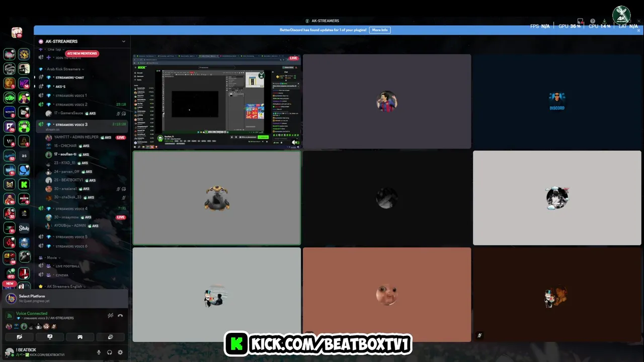Select the orange-brown participant tile
Image resolution: width=644 pixels, height=362 pixels.
387,295
